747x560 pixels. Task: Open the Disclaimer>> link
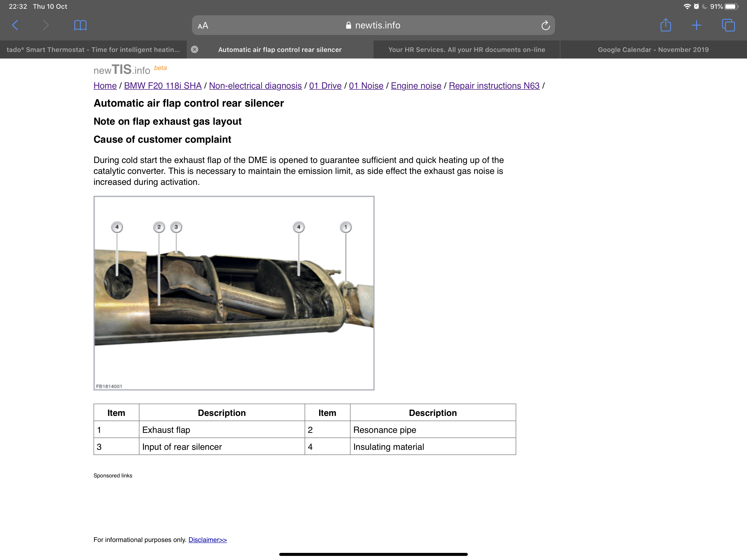click(x=208, y=540)
